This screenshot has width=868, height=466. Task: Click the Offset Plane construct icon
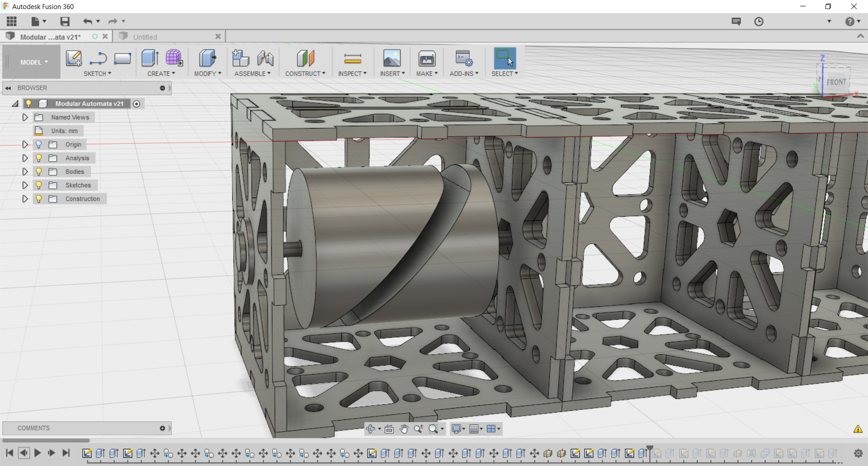coord(306,58)
